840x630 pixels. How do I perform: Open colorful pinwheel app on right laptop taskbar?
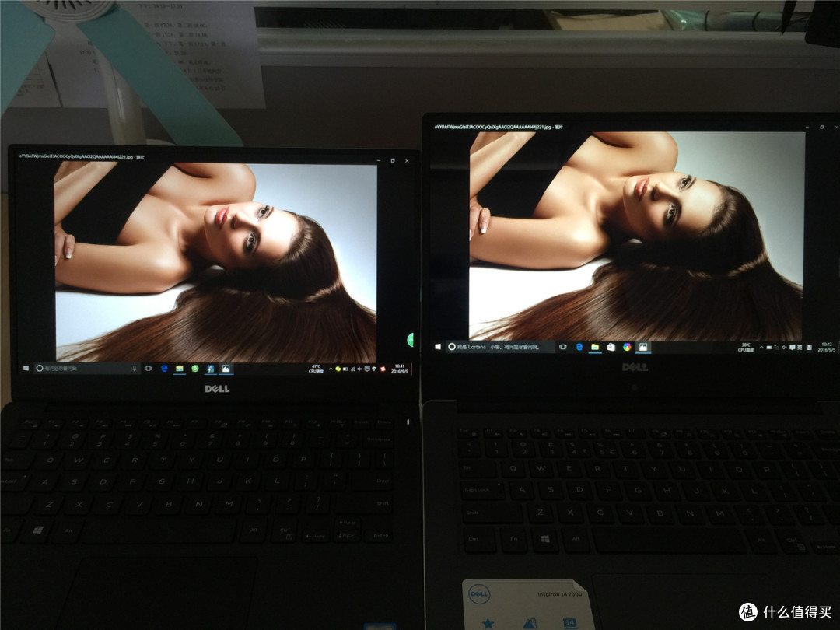pyautogui.click(x=627, y=347)
